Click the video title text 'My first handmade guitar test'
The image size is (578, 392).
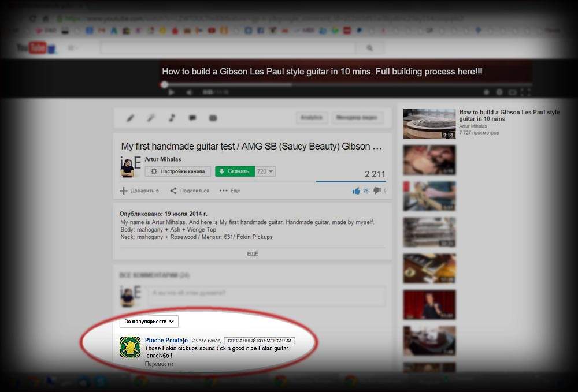click(178, 146)
